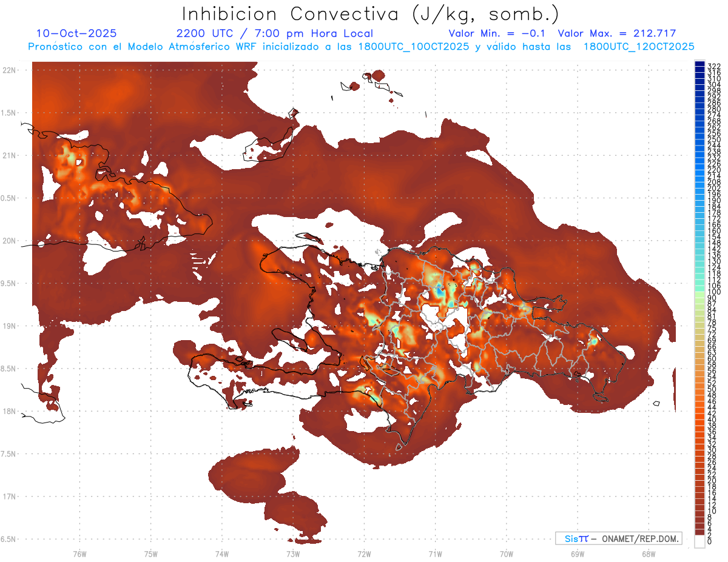This screenshot has height=562, width=728.
Task: Select the date label 10-Oct-2025
Action: click(x=76, y=33)
